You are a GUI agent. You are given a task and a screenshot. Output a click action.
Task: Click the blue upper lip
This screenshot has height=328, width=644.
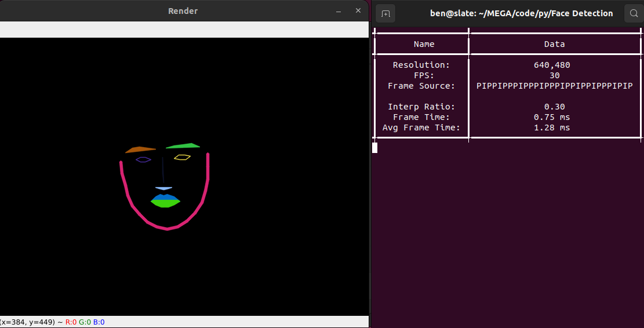click(165, 198)
